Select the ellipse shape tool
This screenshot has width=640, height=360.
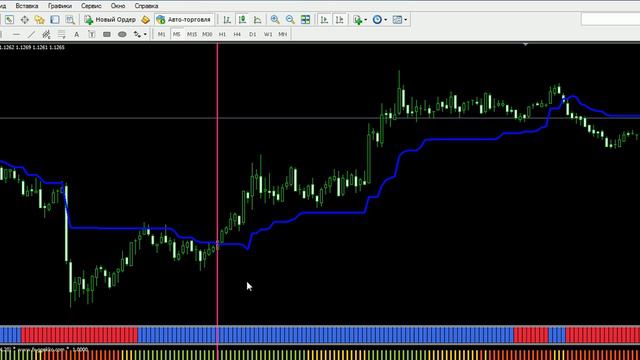tap(122, 34)
